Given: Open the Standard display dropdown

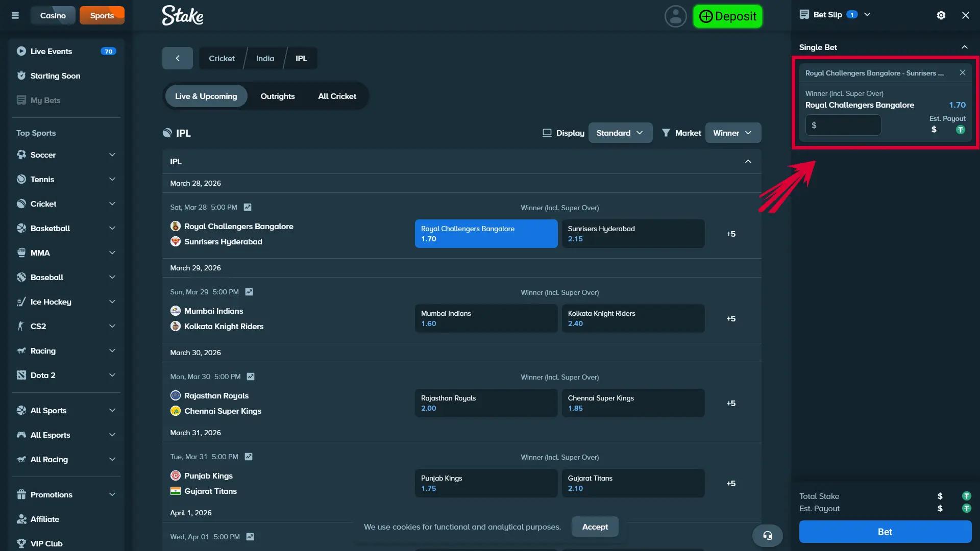Looking at the screenshot, I should (620, 133).
